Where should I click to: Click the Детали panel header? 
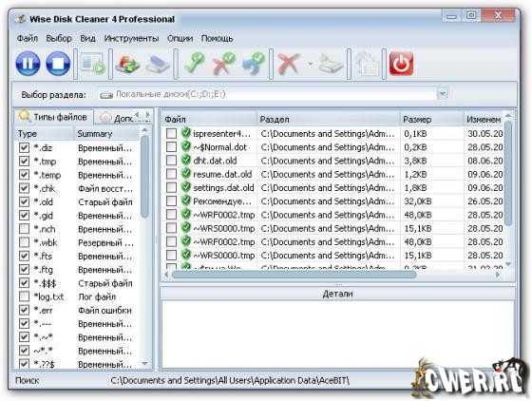(x=337, y=294)
